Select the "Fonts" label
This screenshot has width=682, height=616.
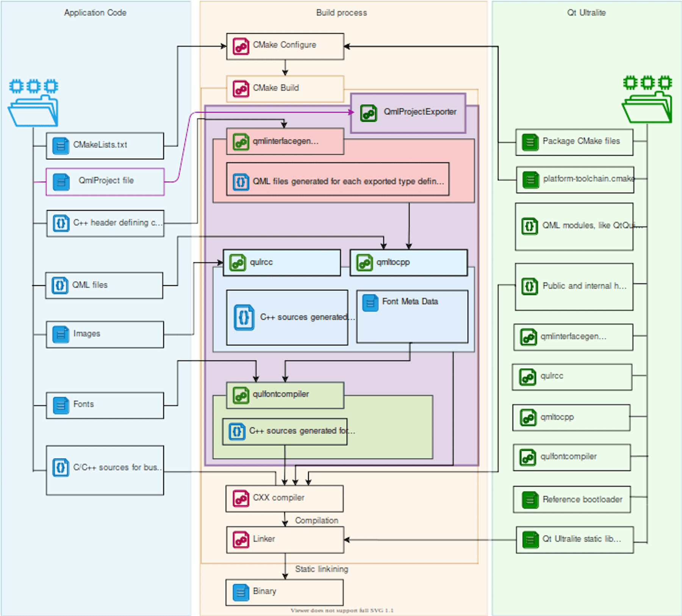click(83, 404)
